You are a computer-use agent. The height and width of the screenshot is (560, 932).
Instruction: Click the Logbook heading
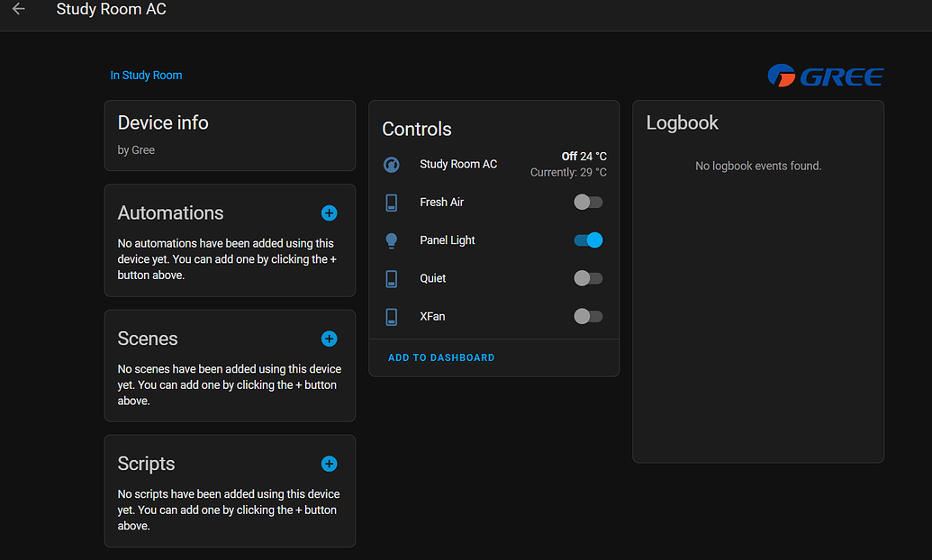coord(683,123)
